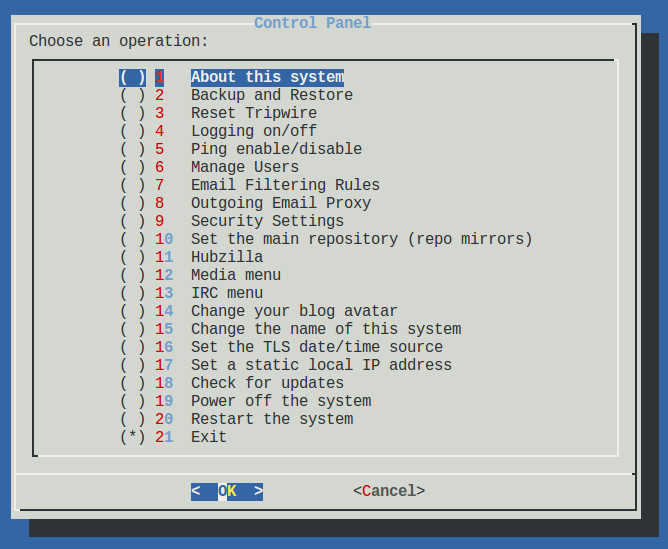Image resolution: width=668 pixels, height=549 pixels.
Task: Choose 'Change the name of this system'
Action: tap(326, 329)
